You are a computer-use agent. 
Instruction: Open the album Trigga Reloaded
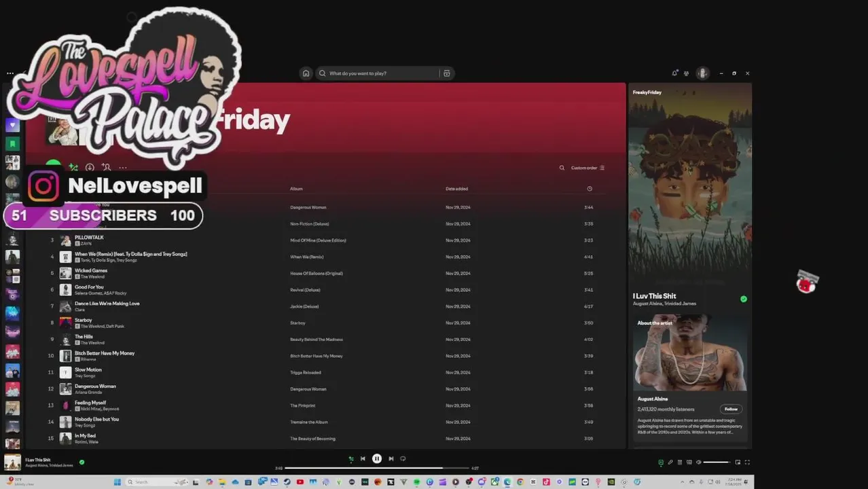pos(306,372)
